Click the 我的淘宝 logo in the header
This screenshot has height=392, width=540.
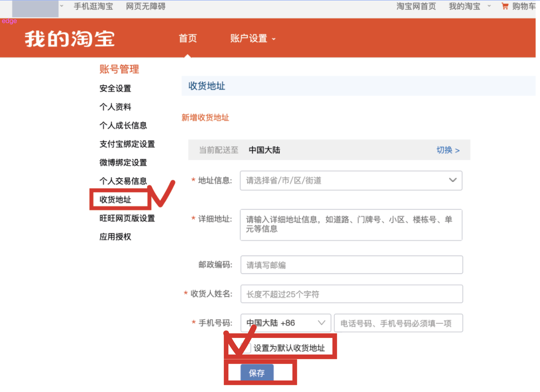[70, 39]
